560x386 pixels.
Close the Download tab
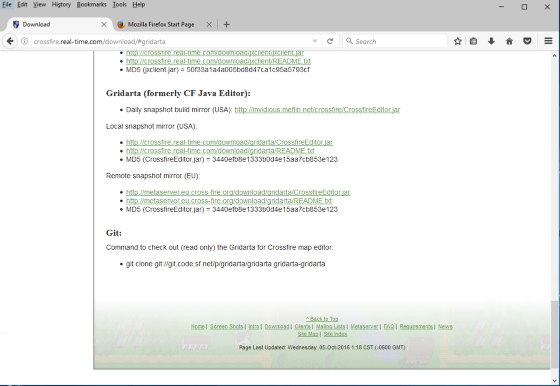[104, 25]
